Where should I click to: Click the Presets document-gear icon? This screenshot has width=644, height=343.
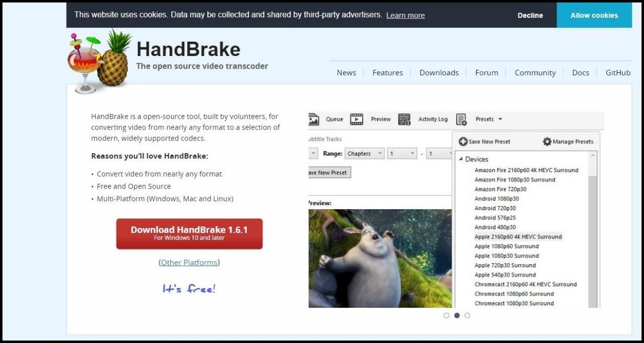coord(461,119)
